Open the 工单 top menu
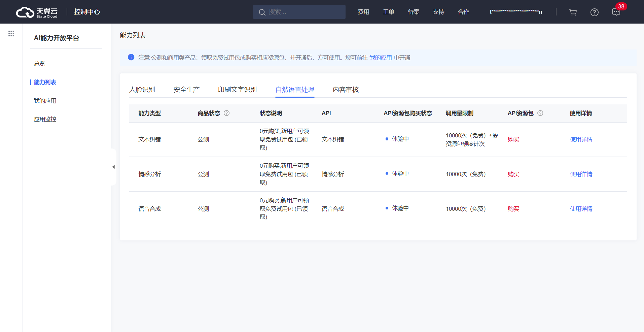This screenshot has height=332, width=644. (389, 12)
